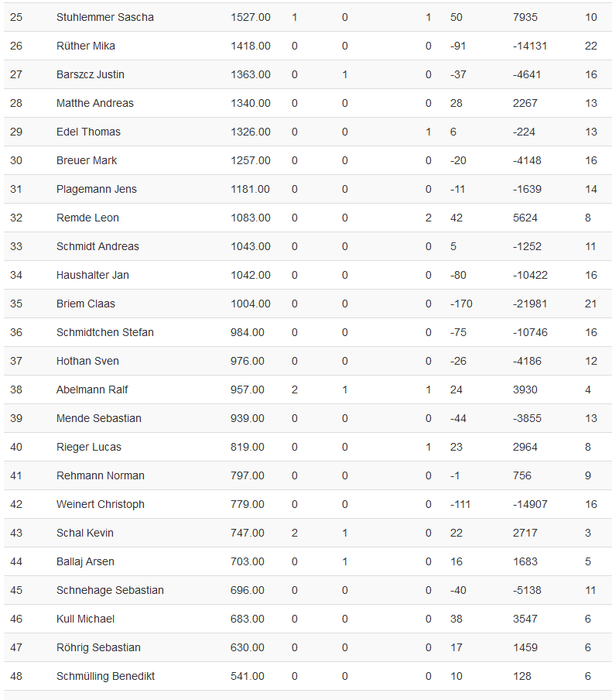Screen dimensions: 612x700
Task: Click the name Briem Claas
Action: (x=86, y=304)
